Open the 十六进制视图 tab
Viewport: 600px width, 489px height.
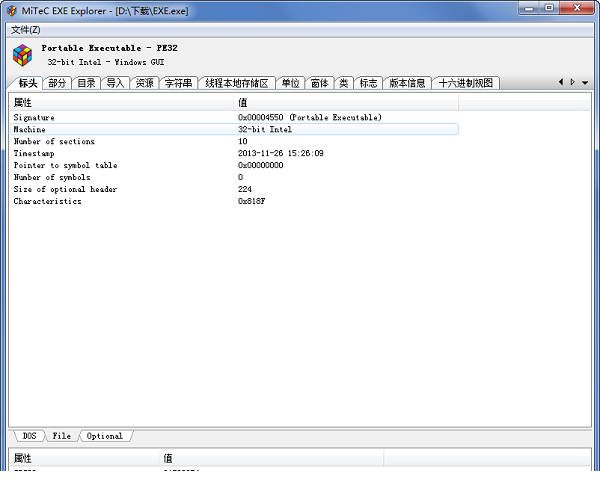pyautogui.click(x=466, y=83)
